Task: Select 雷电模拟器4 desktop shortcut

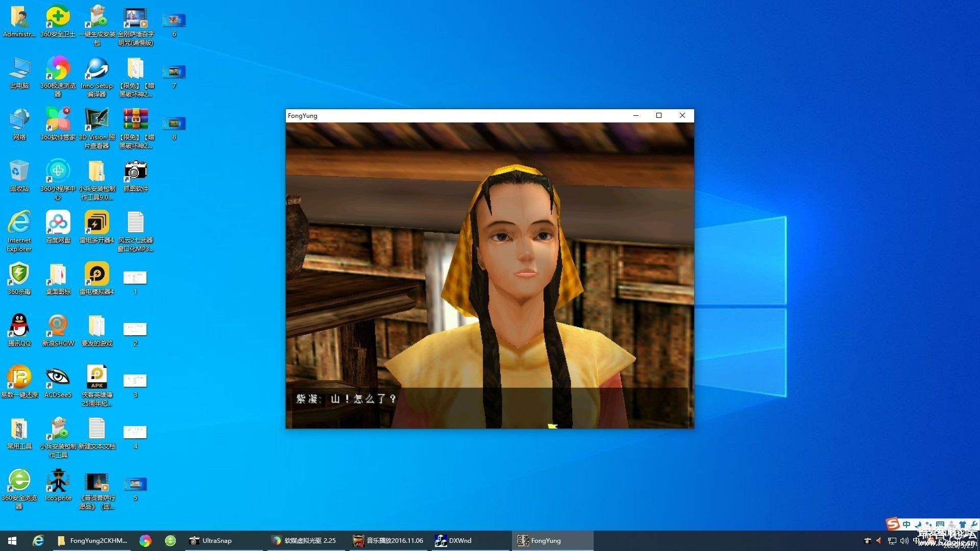Action: coord(96,279)
